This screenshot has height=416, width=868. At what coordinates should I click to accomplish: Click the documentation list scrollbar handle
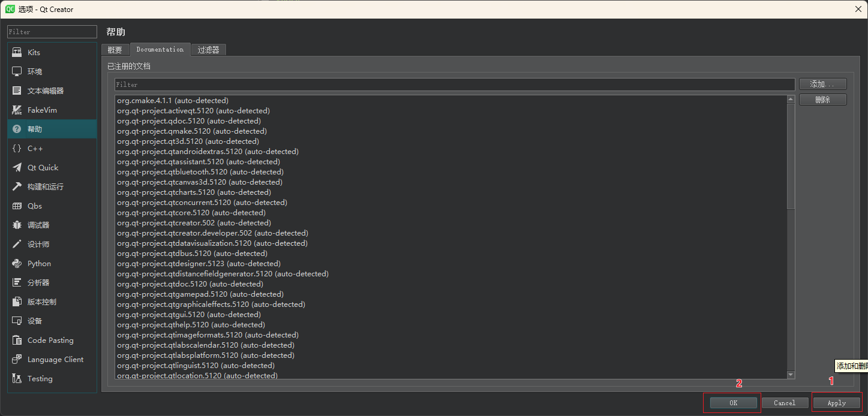point(791,156)
